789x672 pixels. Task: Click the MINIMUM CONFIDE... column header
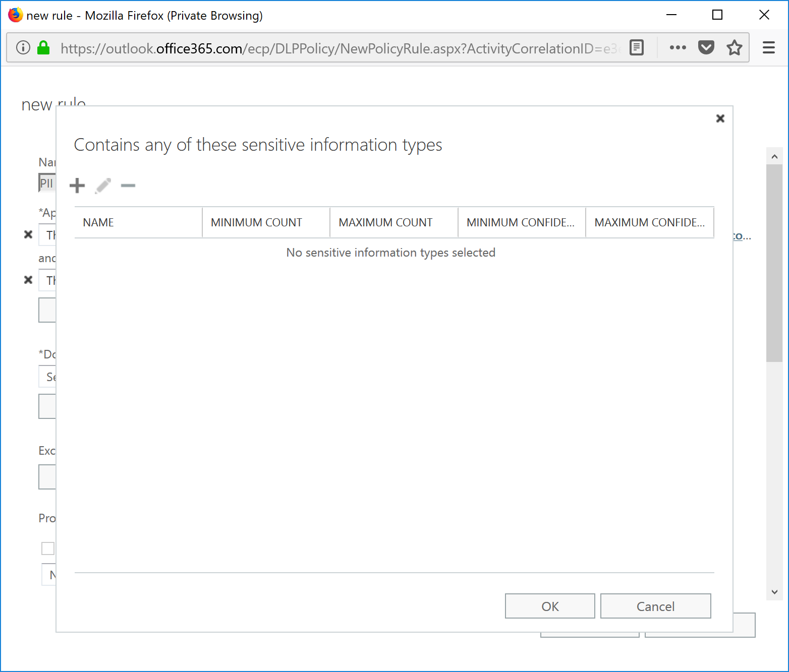click(x=521, y=222)
